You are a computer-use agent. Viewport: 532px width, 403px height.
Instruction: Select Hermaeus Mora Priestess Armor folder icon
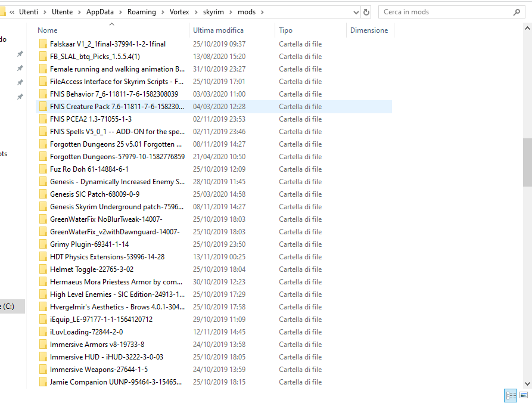pos(43,282)
